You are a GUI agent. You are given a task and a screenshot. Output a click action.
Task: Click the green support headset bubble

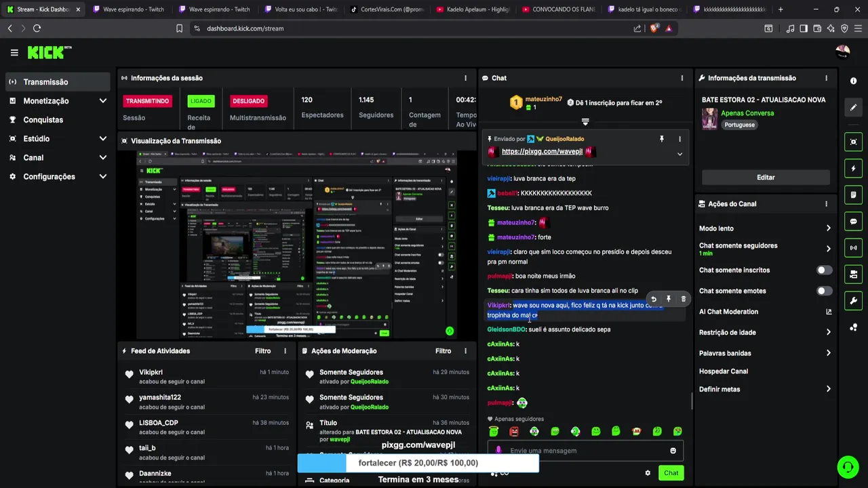coord(847,467)
